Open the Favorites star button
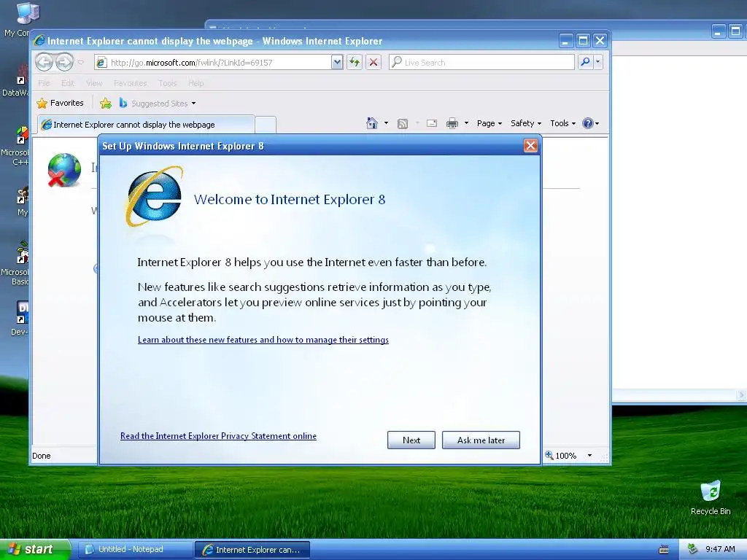Screen dimensions: 747x560 point(60,103)
